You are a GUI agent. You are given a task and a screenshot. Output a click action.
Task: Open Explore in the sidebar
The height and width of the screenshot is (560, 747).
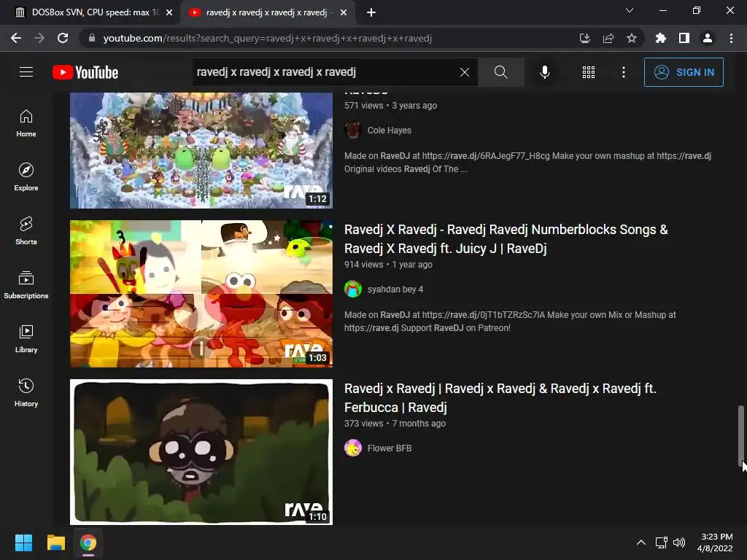(26, 177)
